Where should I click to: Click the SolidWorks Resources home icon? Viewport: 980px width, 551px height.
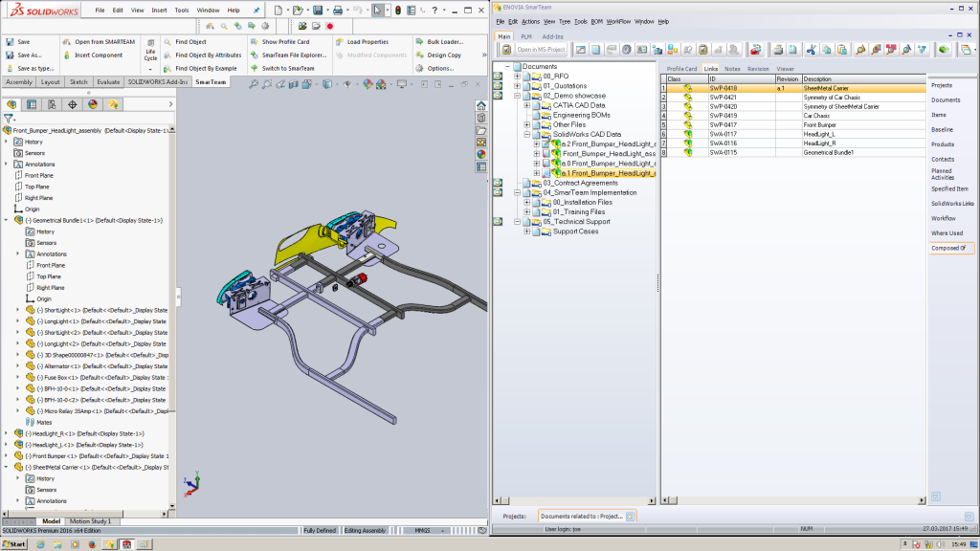pyautogui.click(x=481, y=105)
